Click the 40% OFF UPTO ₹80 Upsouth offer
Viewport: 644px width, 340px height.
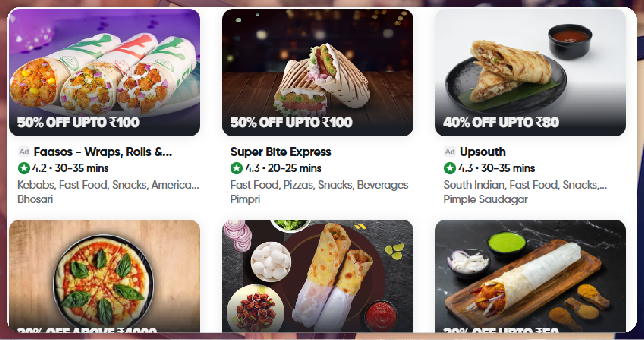[x=501, y=122]
